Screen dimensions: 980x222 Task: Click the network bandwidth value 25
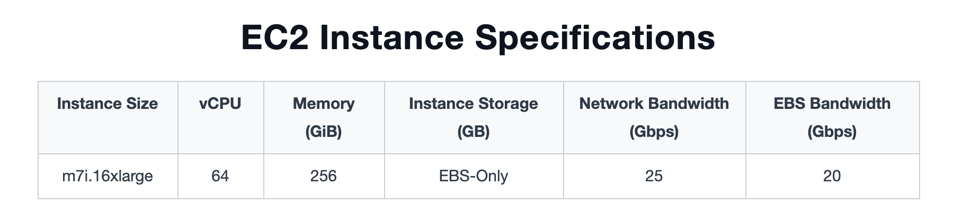click(654, 176)
